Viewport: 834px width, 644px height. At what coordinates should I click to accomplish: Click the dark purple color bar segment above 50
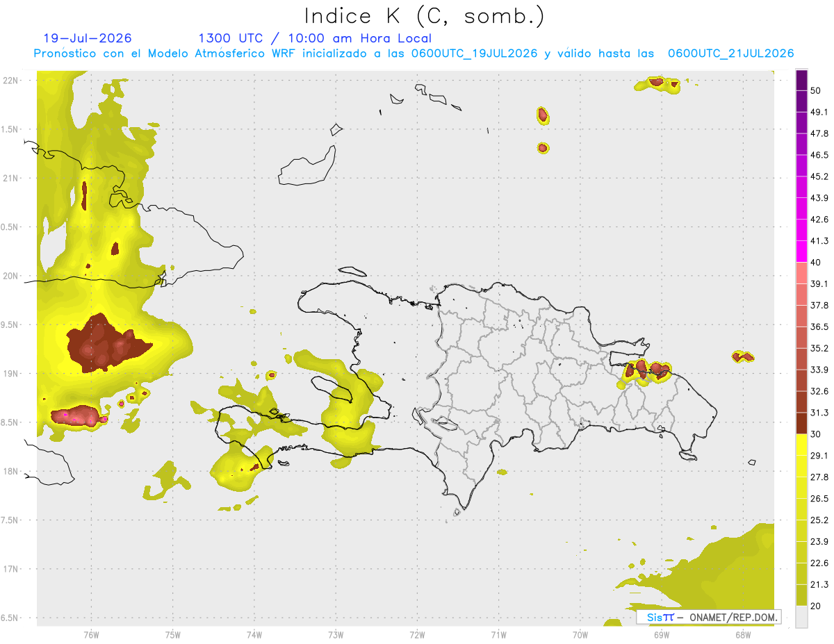pyautogui.click(x=801, y=81)
